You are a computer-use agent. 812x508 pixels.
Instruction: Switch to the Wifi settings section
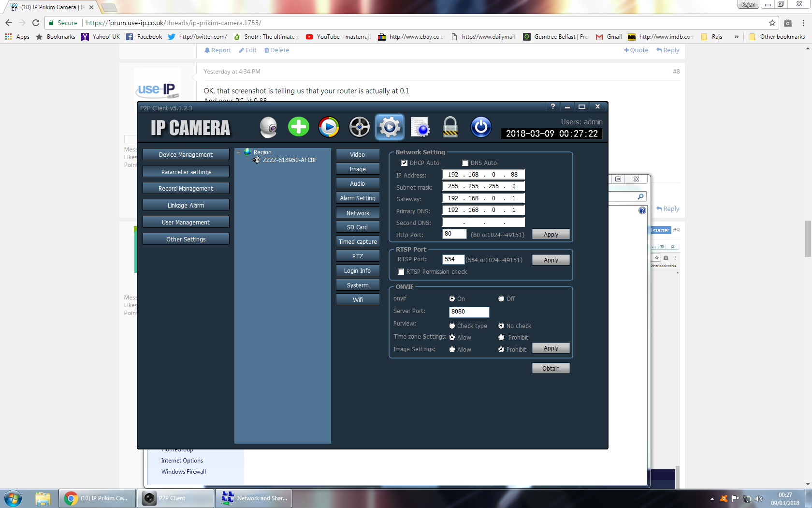point(358,300)
